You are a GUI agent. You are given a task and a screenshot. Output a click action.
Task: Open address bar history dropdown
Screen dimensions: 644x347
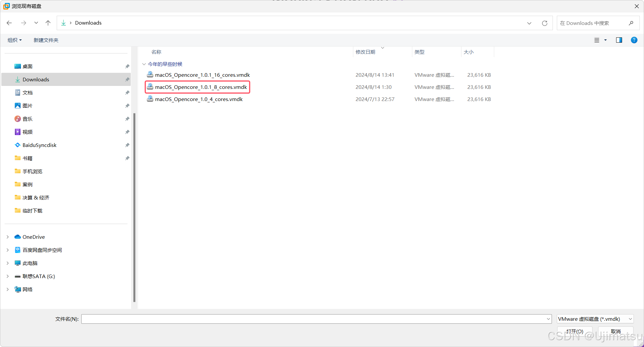529,23
